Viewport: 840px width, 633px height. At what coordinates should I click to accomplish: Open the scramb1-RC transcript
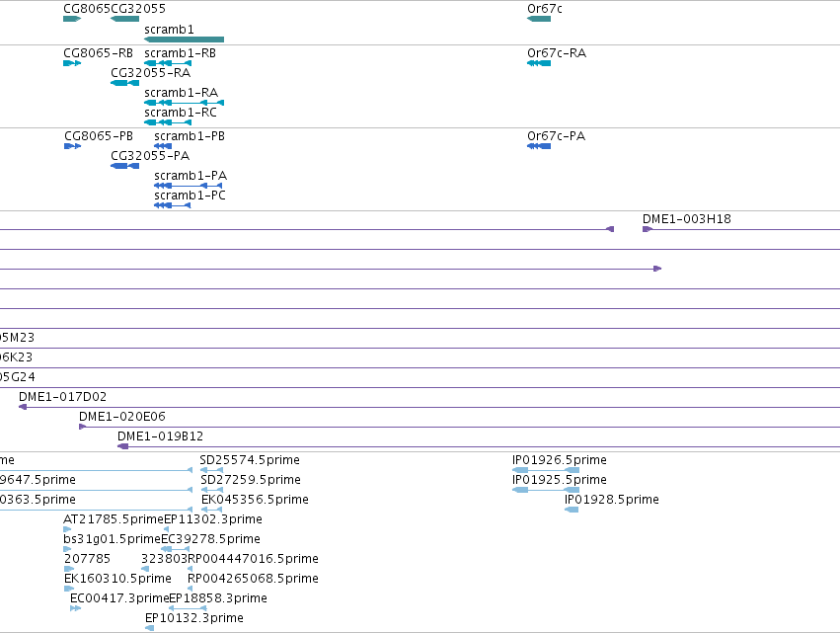168,122
